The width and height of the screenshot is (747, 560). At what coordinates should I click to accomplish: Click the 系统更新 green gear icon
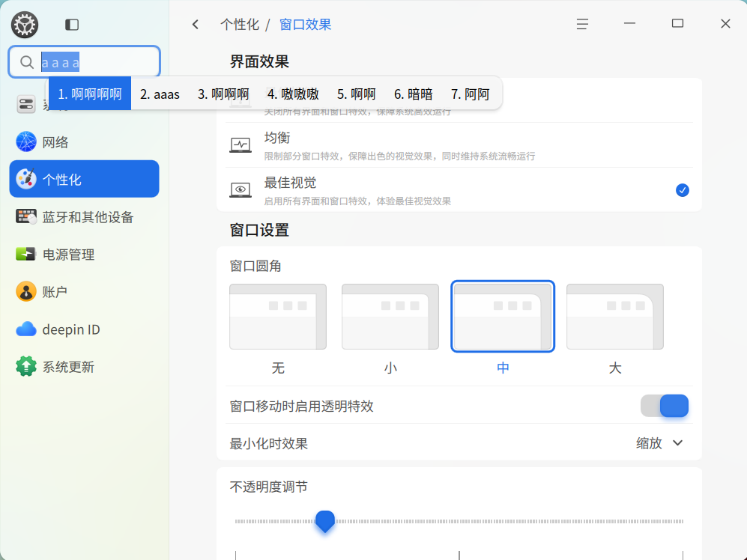point(26,367)
